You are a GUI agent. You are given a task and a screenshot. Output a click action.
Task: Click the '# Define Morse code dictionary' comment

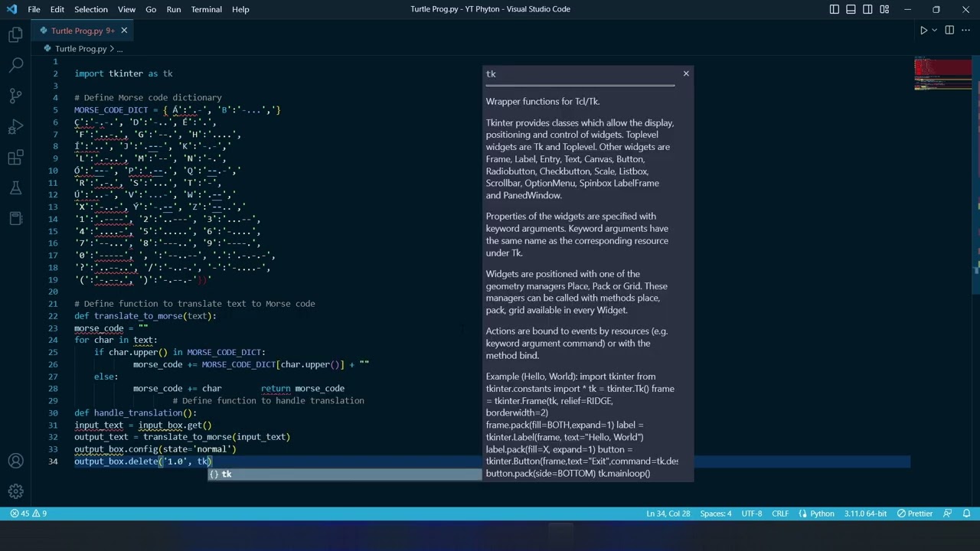[x=148, y=98]
